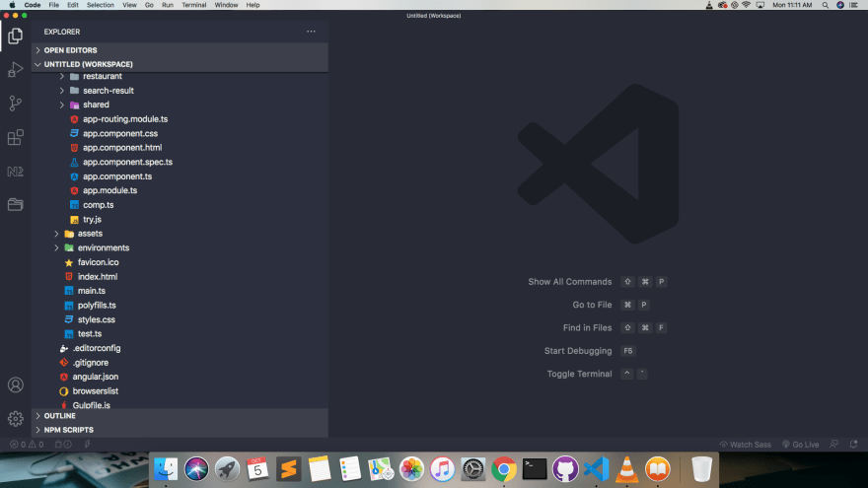Open Explorer more actions ellipsis
Image resolution: width=868 pixels, height=488 pixels.
311,32
